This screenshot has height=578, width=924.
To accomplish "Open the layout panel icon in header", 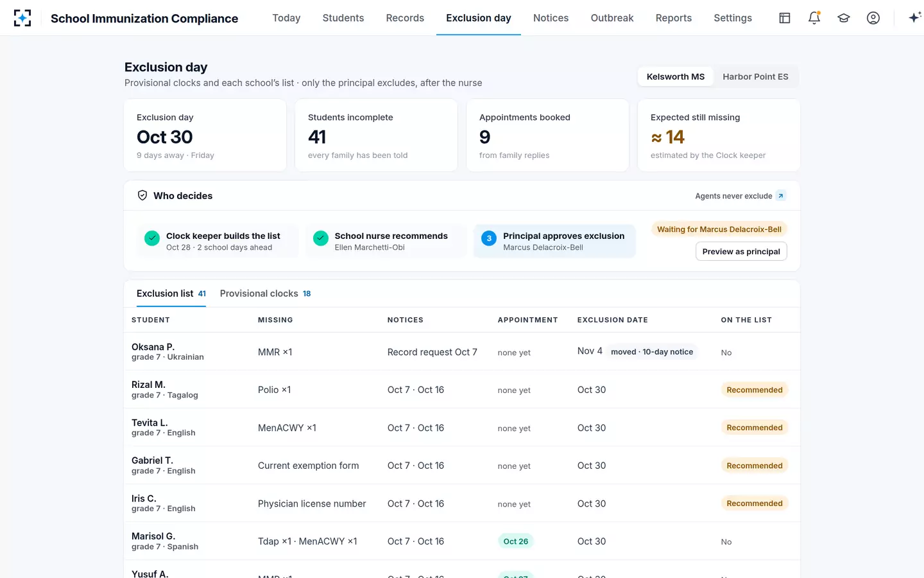I will [785, 18].
